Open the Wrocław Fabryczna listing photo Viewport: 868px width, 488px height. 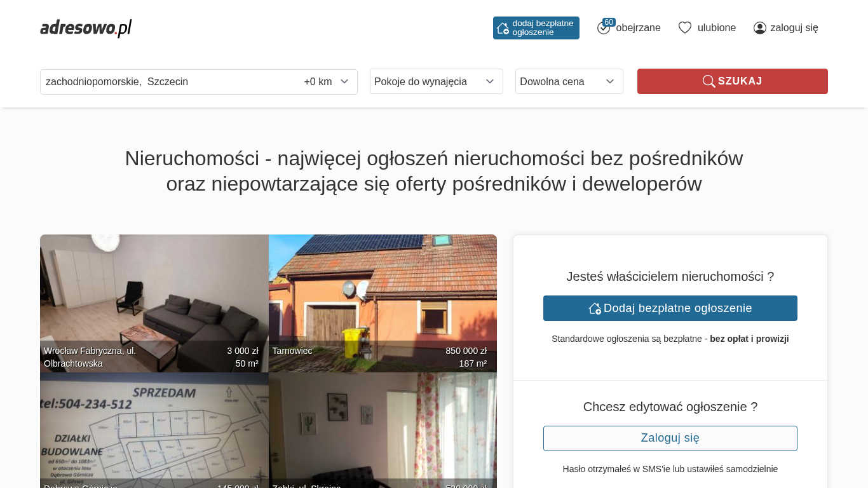tap(154, 303)
